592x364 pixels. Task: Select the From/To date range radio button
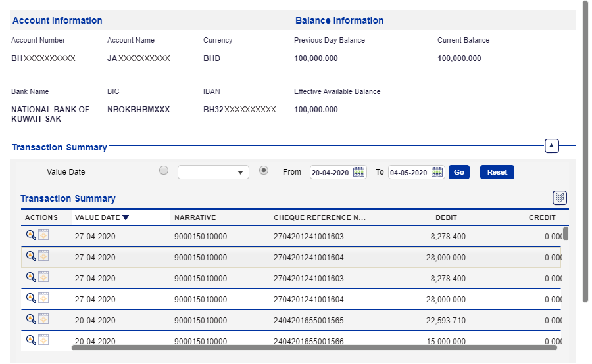[264, 171]
